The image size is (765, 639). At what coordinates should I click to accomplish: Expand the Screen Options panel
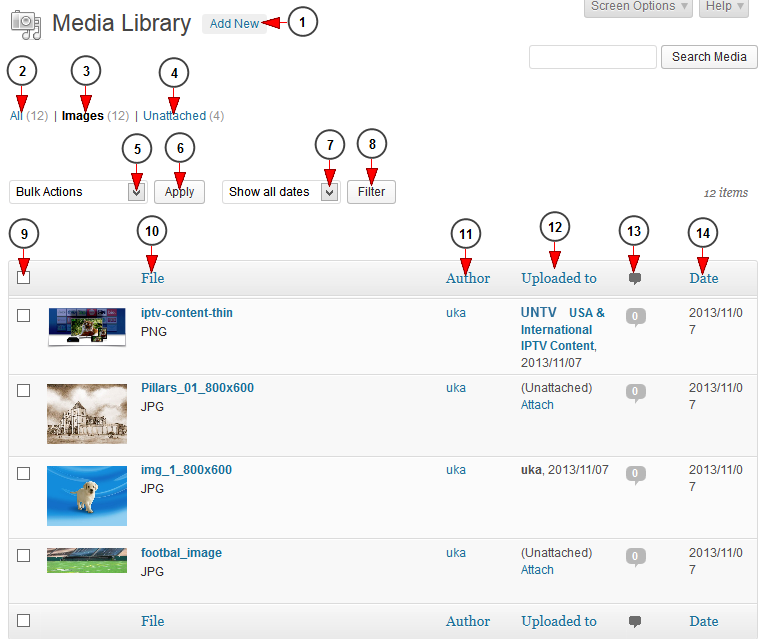click(x=638, y=7)
